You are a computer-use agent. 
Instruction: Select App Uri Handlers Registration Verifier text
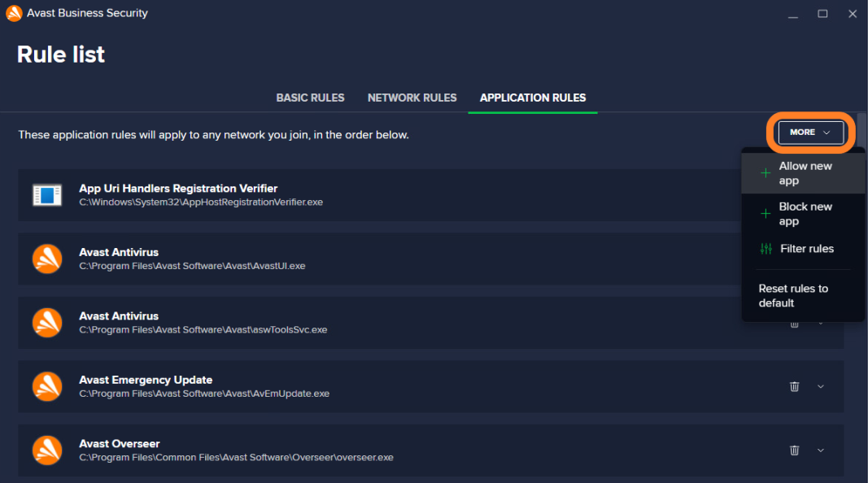coord(178,188)
